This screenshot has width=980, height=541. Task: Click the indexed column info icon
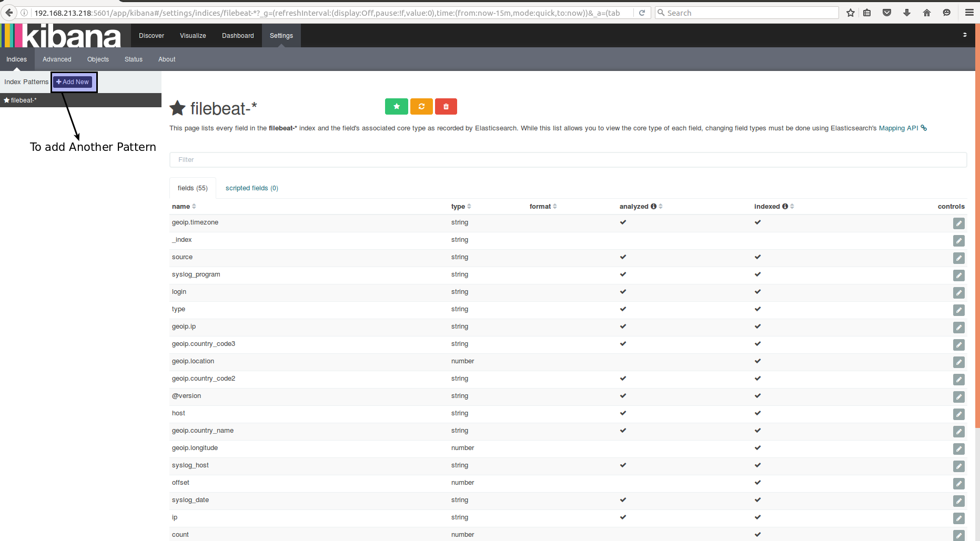[x=785, y=207]
